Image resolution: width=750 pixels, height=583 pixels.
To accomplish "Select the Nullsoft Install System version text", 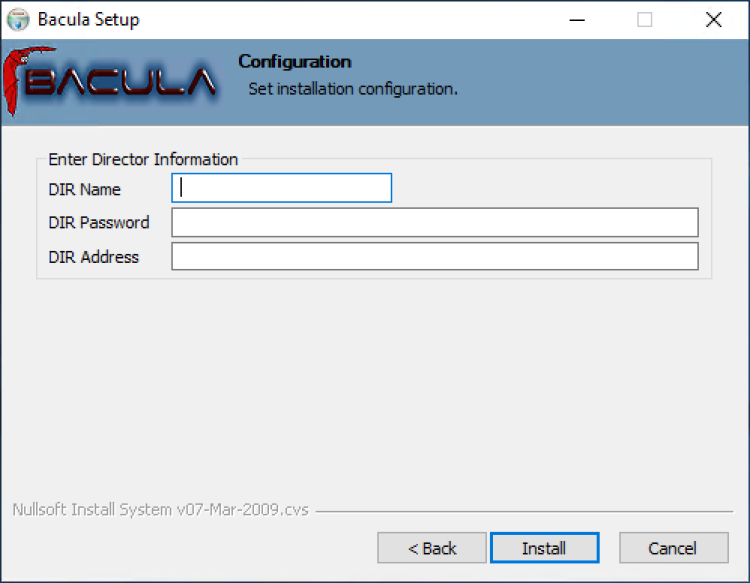I will tap(161, 510).
